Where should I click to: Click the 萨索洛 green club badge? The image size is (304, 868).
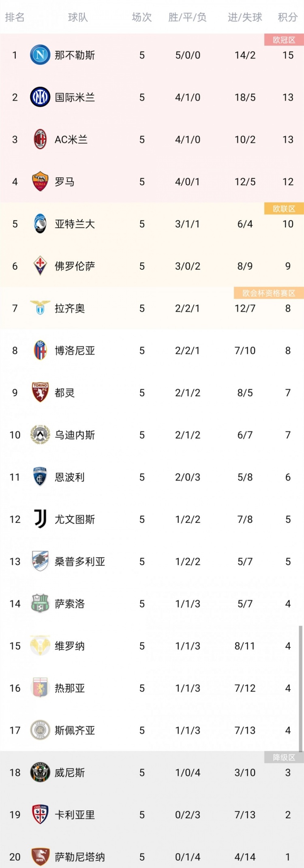coord(40,604)
